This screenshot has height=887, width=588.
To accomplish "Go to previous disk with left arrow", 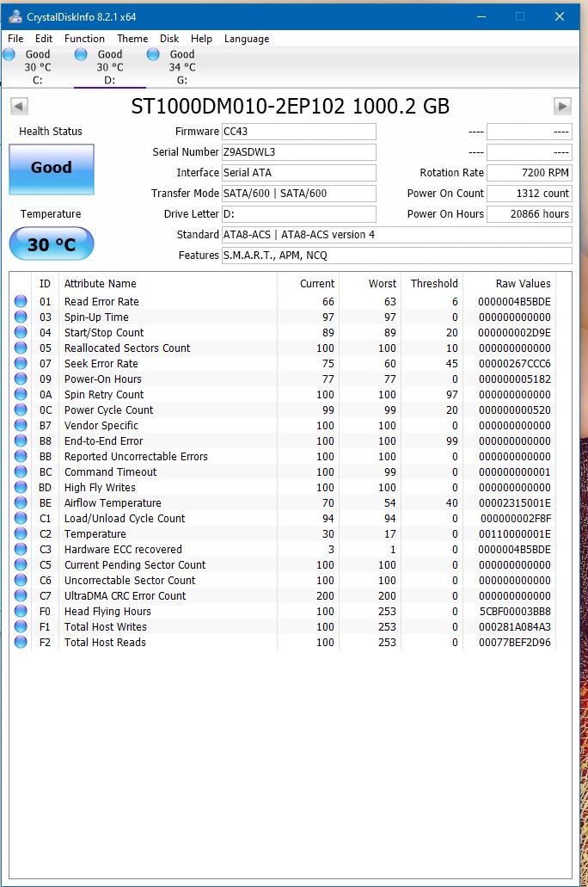I will point(19,106).
